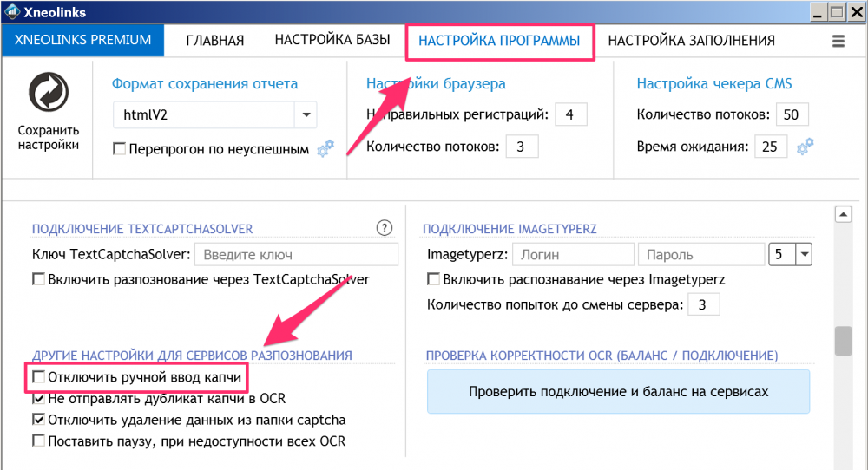
Task: Enable recognition via TextCaptchaSolver checkbox
Action: 38,279
